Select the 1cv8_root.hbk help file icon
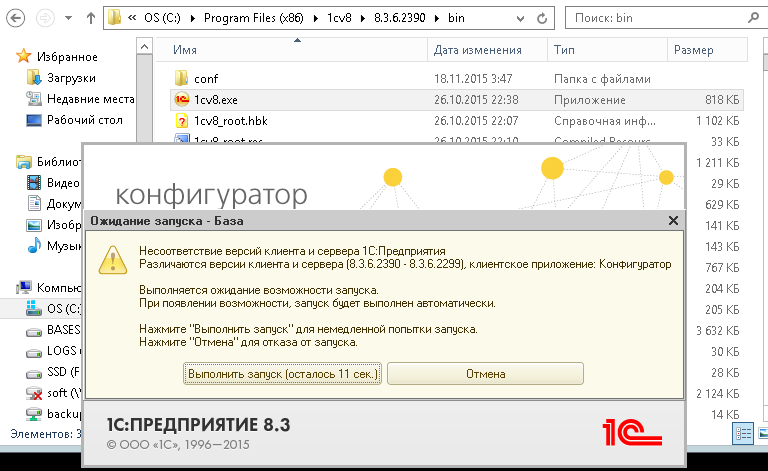The image size is (768, 471). [182, 120]
